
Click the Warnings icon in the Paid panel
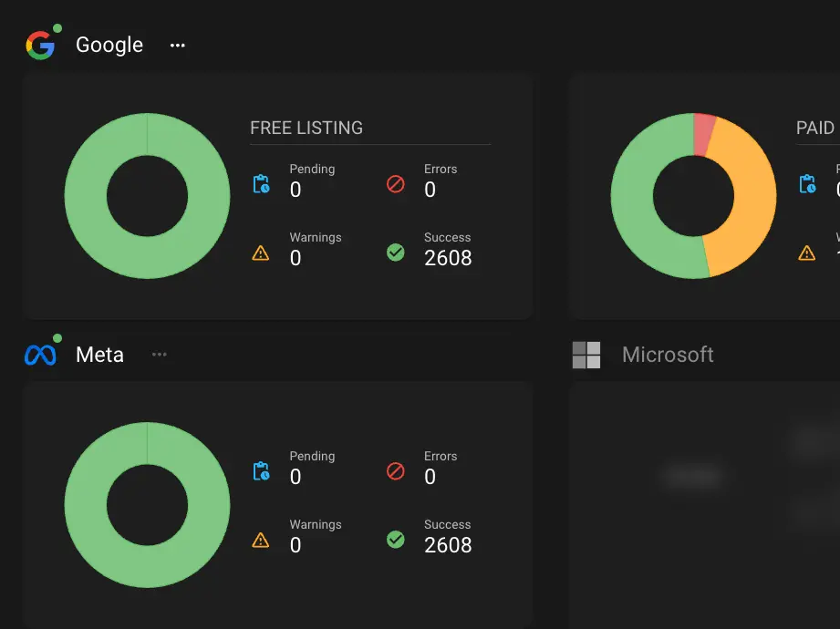[807, 252]
